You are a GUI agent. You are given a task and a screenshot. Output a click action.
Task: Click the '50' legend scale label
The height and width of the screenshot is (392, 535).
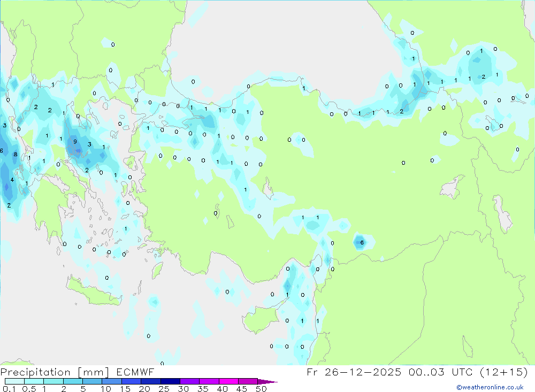261,389
